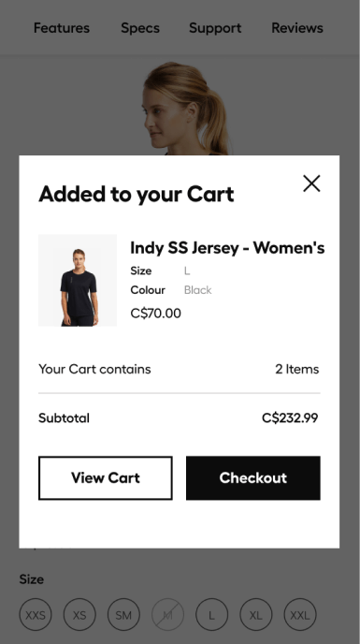The height and width of the screenshot is (644, 360).
Task: Choose the XS size option
Action: [x=79, y=614]
